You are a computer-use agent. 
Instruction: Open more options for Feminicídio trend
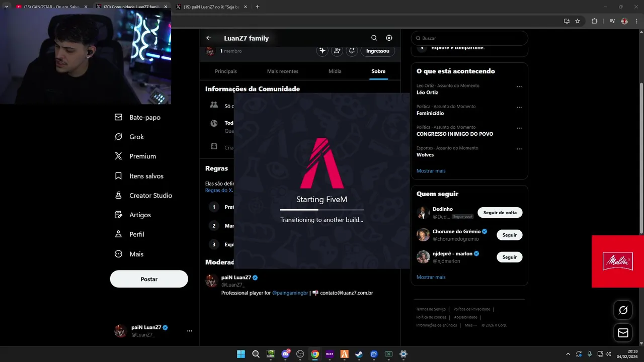(519, 107)
